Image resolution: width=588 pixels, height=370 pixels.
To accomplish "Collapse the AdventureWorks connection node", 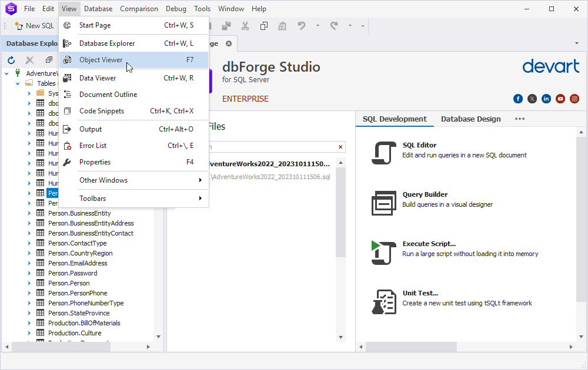I will pos(6,73).
